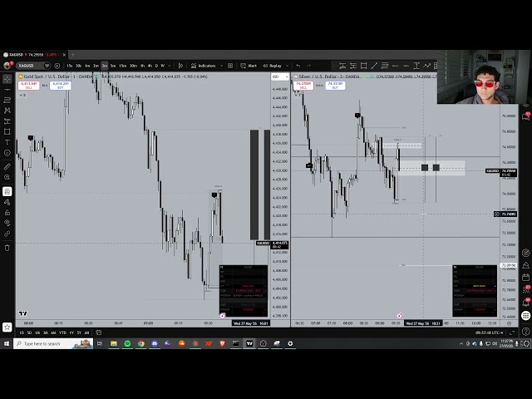Open the geometric shapes tool
Image resolution: width=532 pixels, height=399 pixels.
tap(7, 131)
